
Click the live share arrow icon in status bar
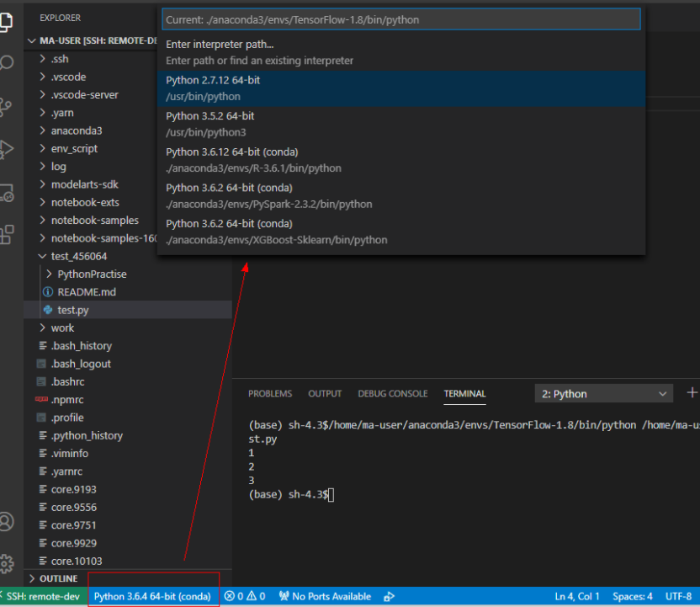(390, 596)
